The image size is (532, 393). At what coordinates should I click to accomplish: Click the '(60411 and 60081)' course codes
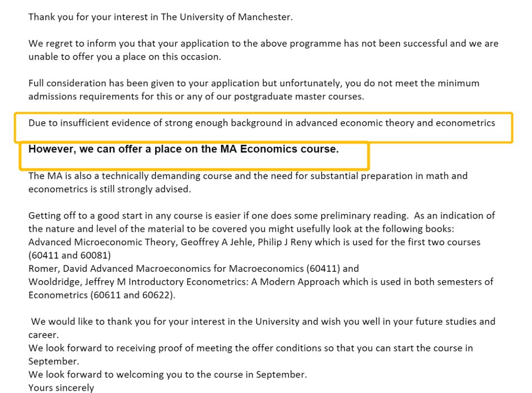(x=69, y=255)
